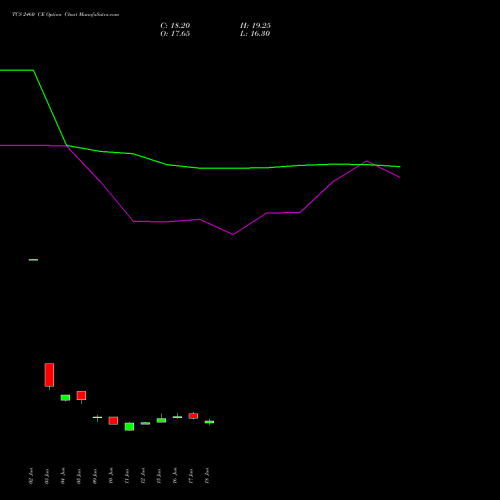Click the green candlestick for 04 Jun
The width and height of the screenshot is (500, 500).
point(65,398)
